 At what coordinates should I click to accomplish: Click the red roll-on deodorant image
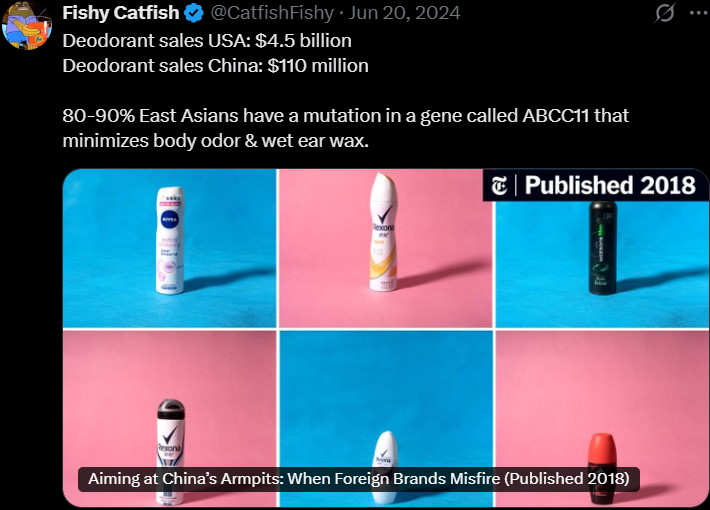coord(602,468)
